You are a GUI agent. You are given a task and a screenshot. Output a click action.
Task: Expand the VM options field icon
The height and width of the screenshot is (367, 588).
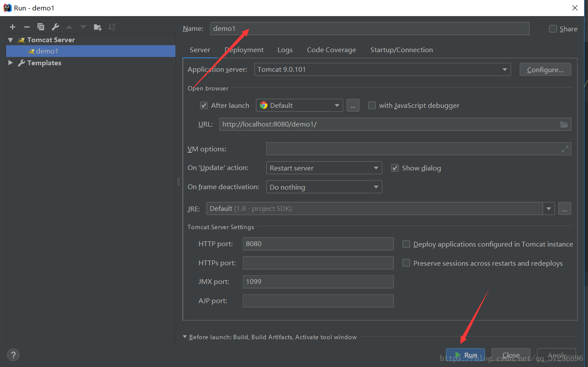[x=565, y=149]
